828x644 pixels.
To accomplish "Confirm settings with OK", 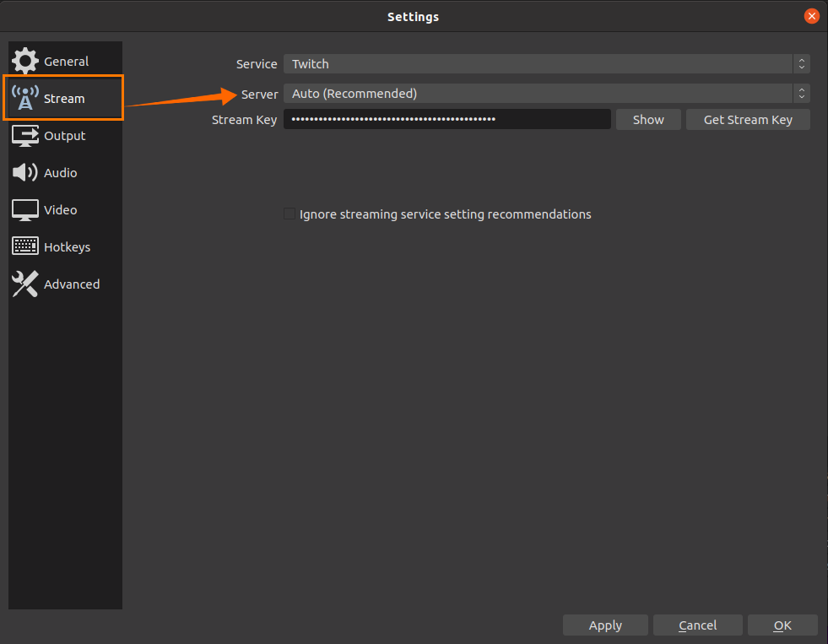I will point(782,625).
